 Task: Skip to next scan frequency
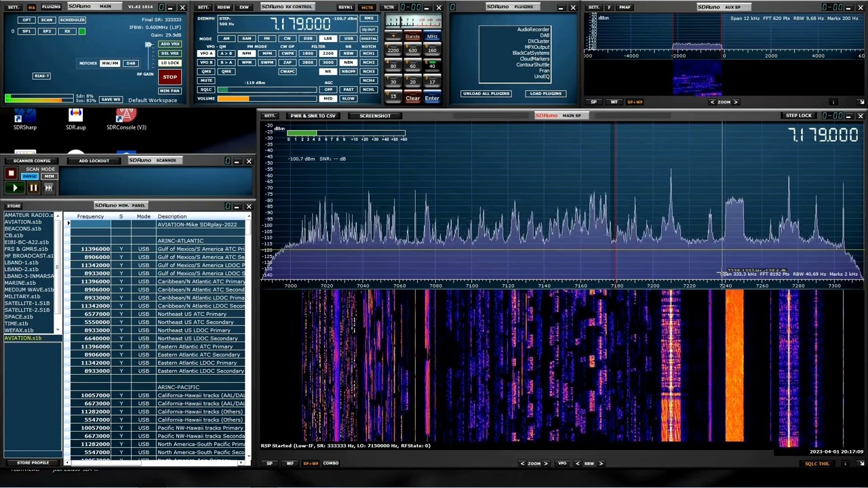click(48, 188)
